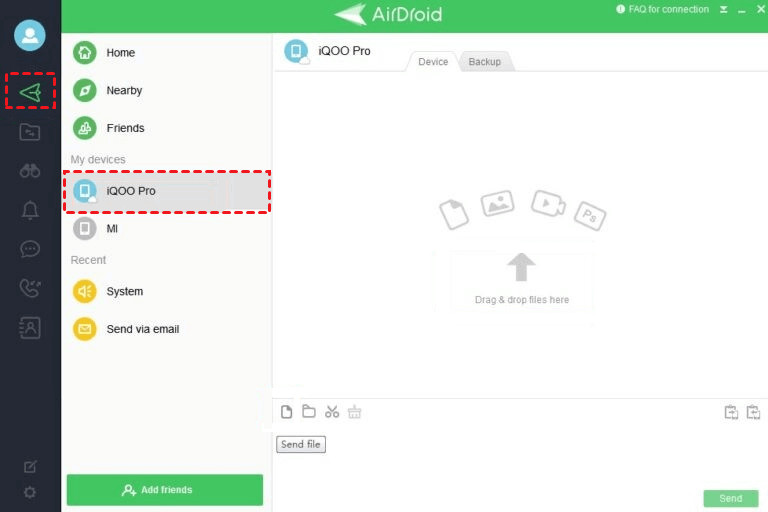This screenshot has width=768, height=512.
Task: Click the Drag & drop files area
Action: pos(521,280)
